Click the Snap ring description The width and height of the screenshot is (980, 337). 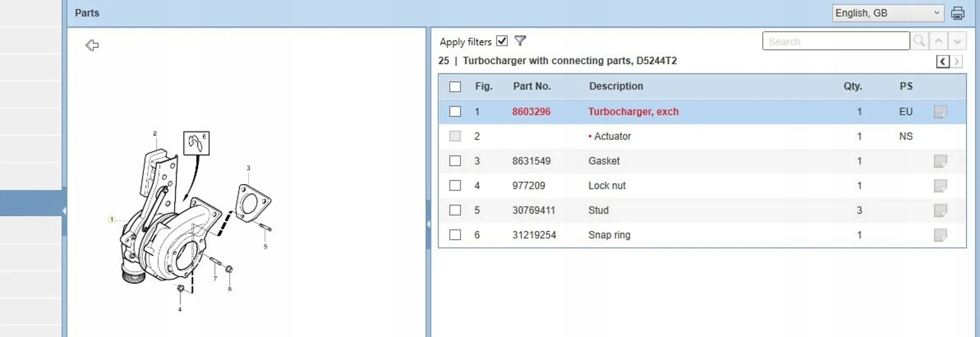pos(609,235)
